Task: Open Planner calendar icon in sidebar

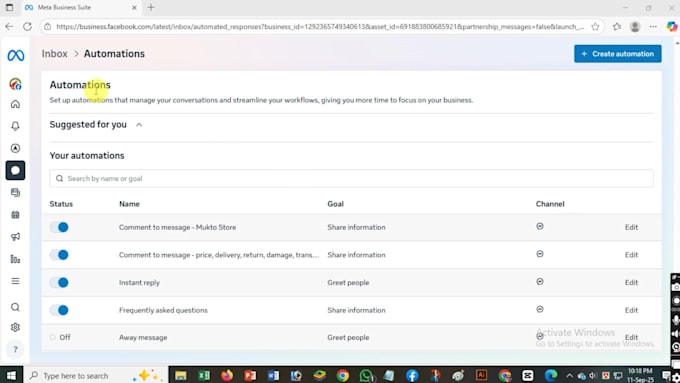Action: (x=15, y=215)
